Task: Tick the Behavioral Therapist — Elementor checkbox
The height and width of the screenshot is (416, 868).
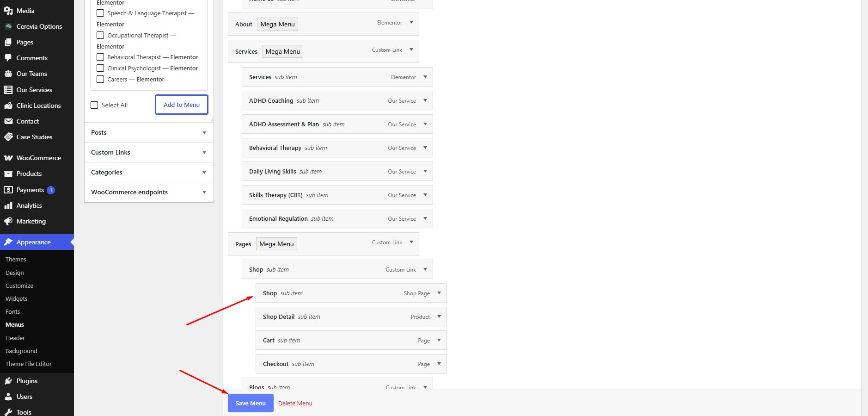Action: coord(100,57)
